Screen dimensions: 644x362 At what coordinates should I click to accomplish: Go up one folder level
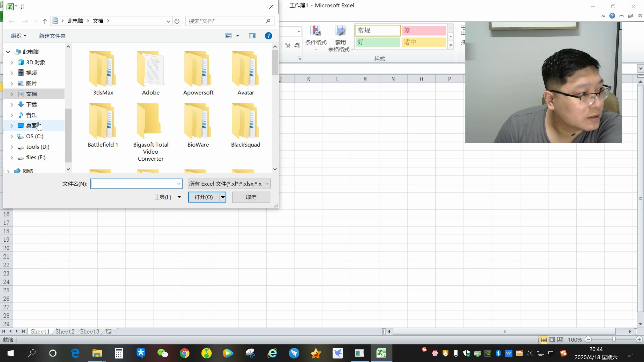tap(45, 21)
